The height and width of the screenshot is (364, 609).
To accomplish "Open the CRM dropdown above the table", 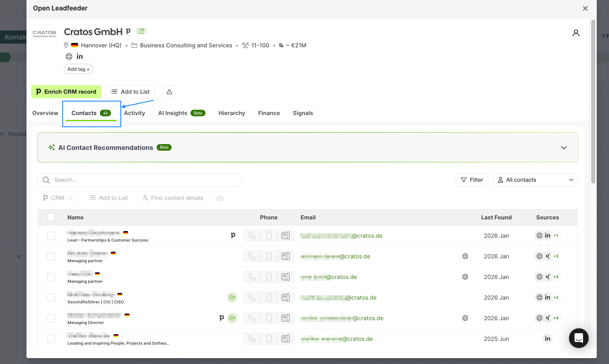I will [x=58, y=198].
